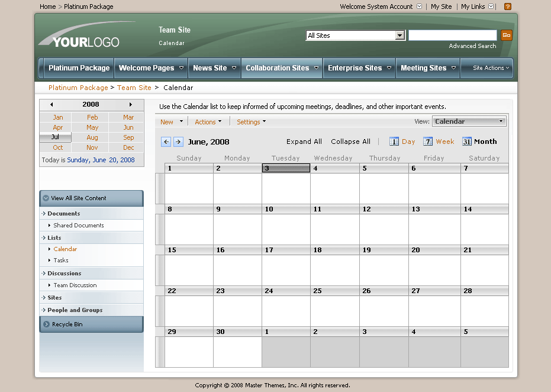Advance to next year in mini calendar
The image size is (551, 392).
130,105
